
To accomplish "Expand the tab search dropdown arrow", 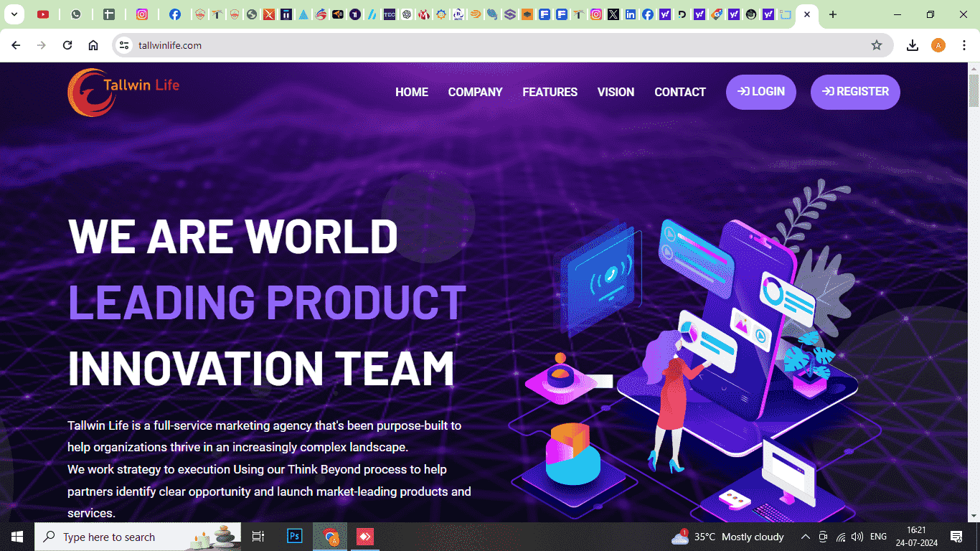I will (x=14, y=14).
